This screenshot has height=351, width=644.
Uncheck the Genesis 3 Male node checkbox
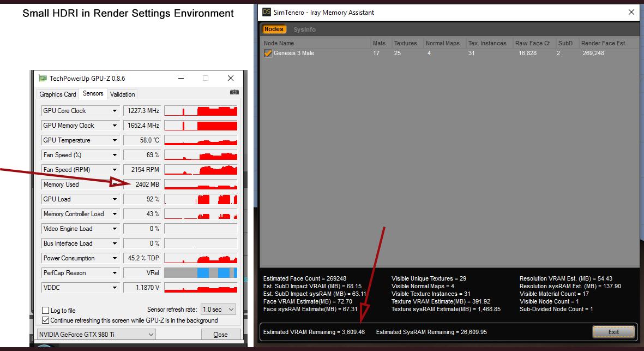coord(268,53)
